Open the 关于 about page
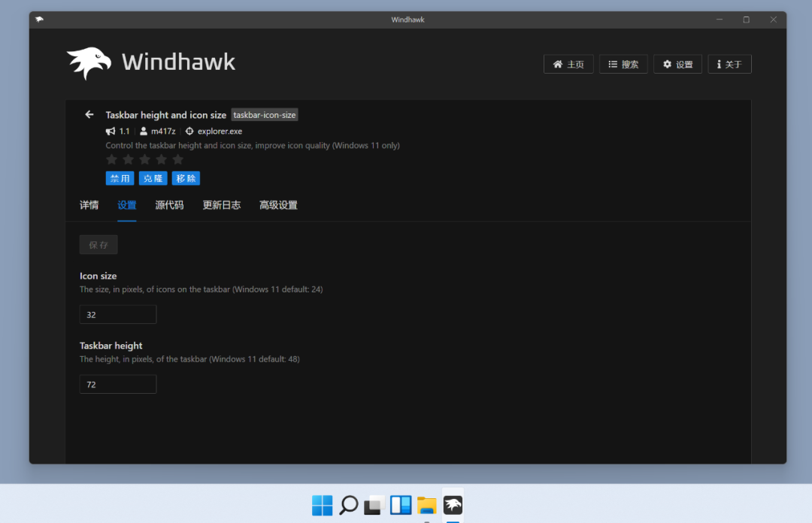The width and height of the screenshot is (812, 523). point(729,64)
